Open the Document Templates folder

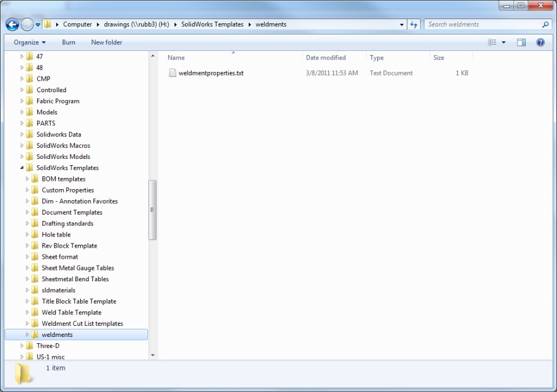[72, 212]
